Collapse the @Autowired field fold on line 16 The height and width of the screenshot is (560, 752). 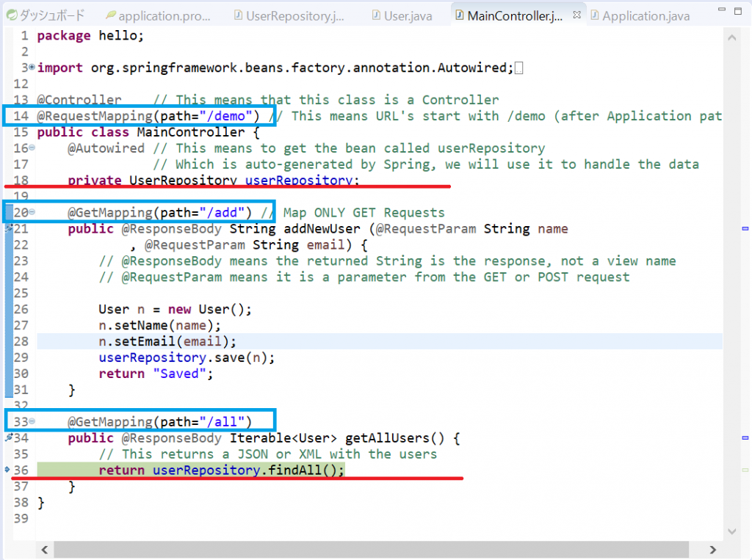(x=32, y=148)
